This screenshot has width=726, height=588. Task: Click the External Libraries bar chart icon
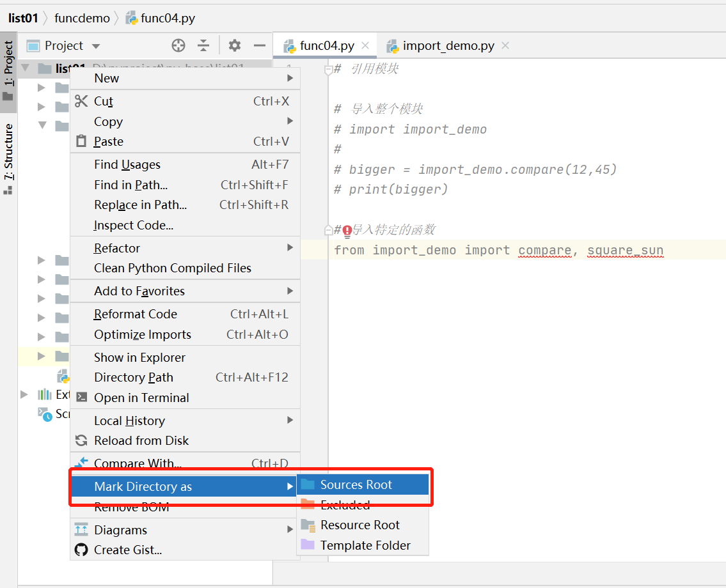45,394
